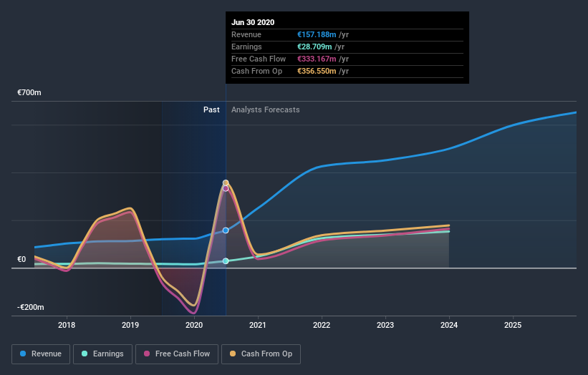The height and width of the screenshot is (375, 588).
Task: Select the 2018 x-axis label
Action: pyautogui.click(x=67, y=325)
